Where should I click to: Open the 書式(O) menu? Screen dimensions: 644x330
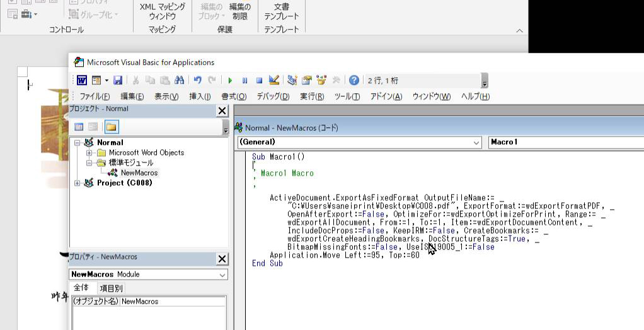234,96
